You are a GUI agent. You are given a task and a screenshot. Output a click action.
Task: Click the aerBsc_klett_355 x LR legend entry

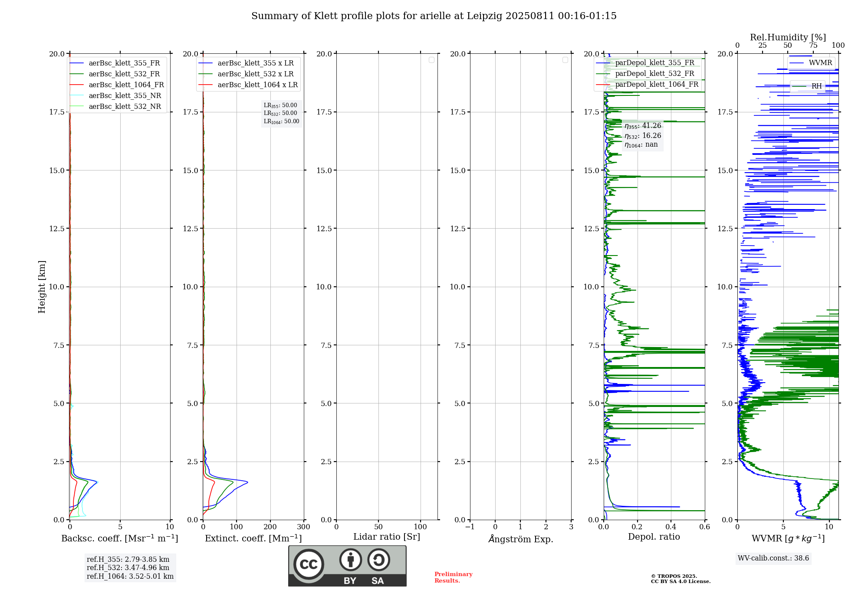point(246,63)
